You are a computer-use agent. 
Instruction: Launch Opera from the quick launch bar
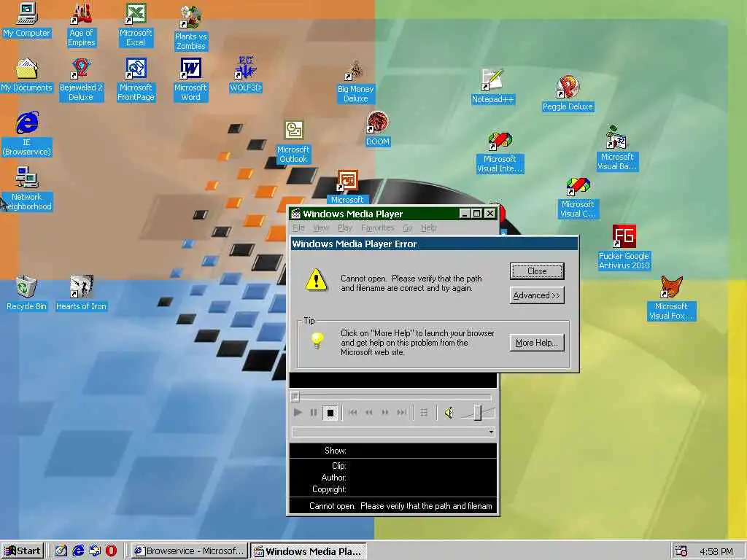[112, 551]
